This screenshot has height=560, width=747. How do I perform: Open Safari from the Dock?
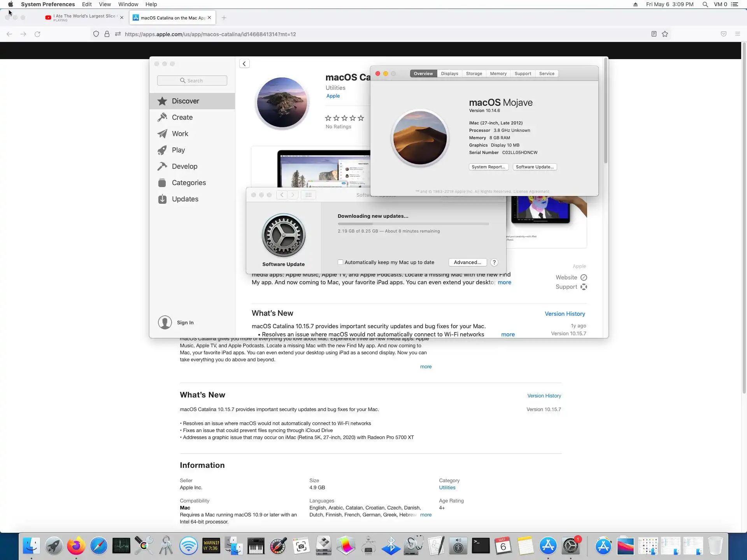point(99,546)
